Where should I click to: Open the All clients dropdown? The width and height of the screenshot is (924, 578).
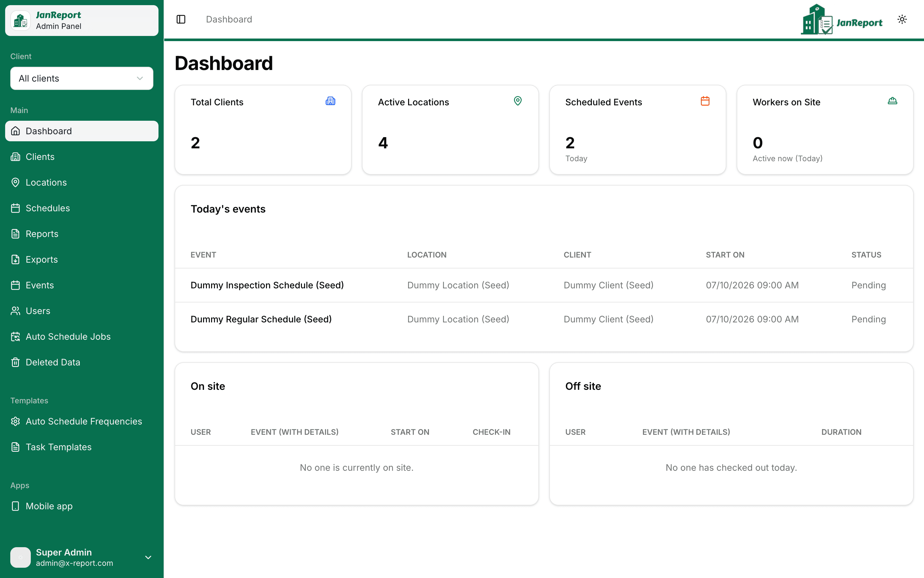pos(82,78)
